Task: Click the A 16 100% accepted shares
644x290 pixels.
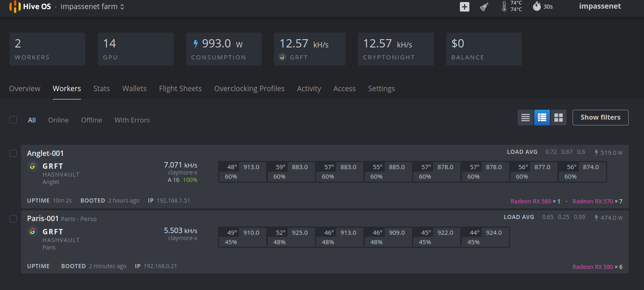Action: [182, 180]
